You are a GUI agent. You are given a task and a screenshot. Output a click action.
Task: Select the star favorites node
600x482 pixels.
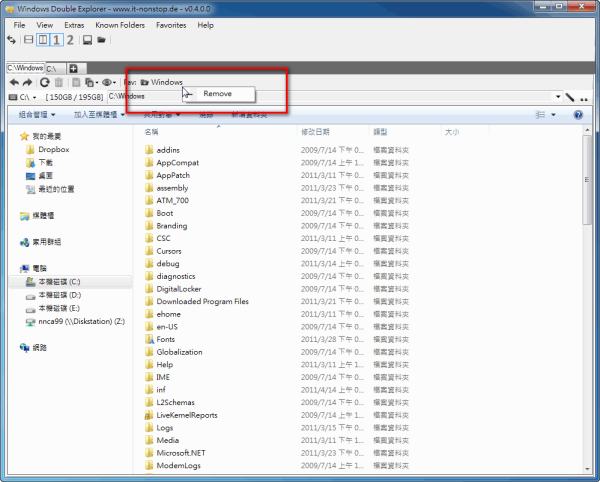pos(41,136)
